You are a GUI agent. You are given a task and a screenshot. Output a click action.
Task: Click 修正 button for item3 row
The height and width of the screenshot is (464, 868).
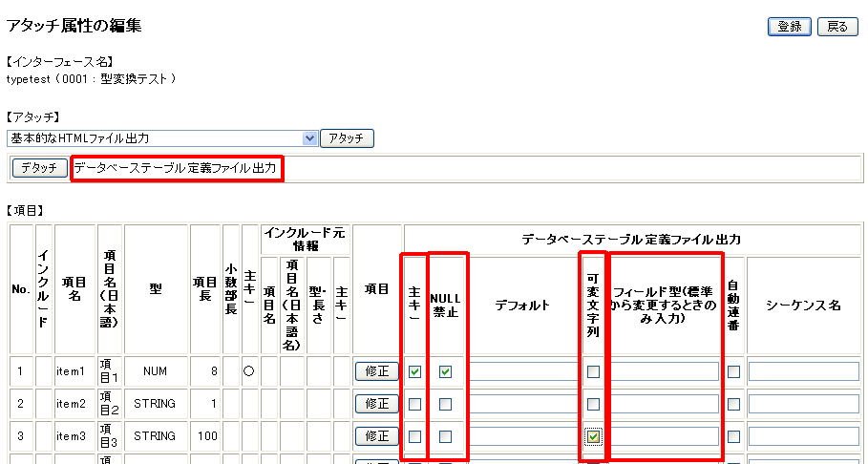tap(376, 436)
